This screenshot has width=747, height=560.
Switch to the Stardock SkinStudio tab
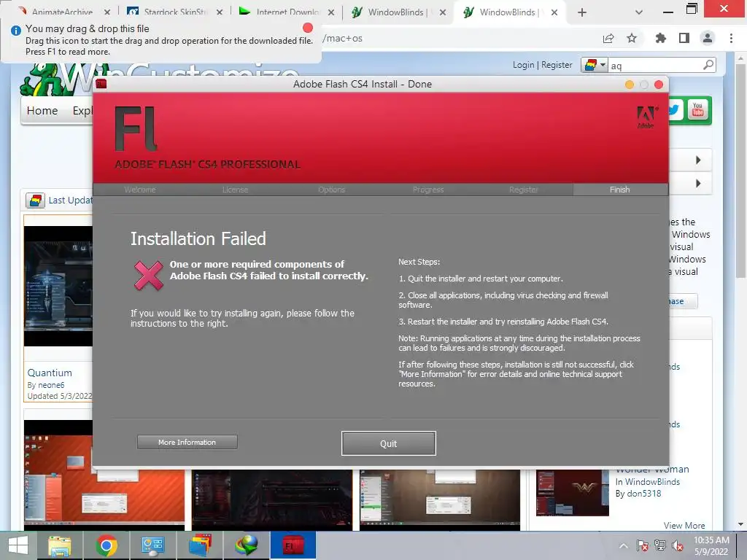pos(175,12)
